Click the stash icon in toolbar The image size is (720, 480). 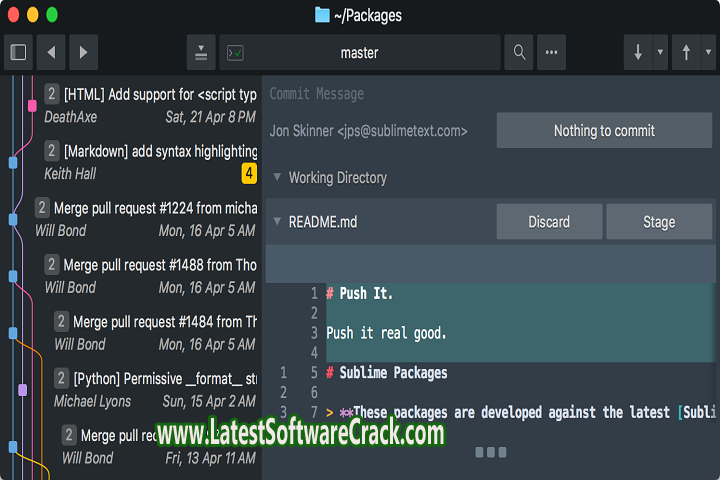coord(201,52)
